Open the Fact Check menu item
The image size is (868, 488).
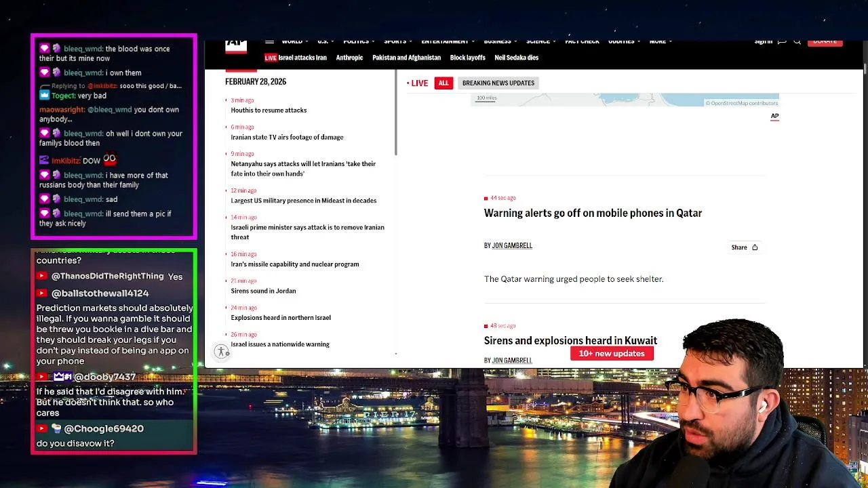point(582,42)
